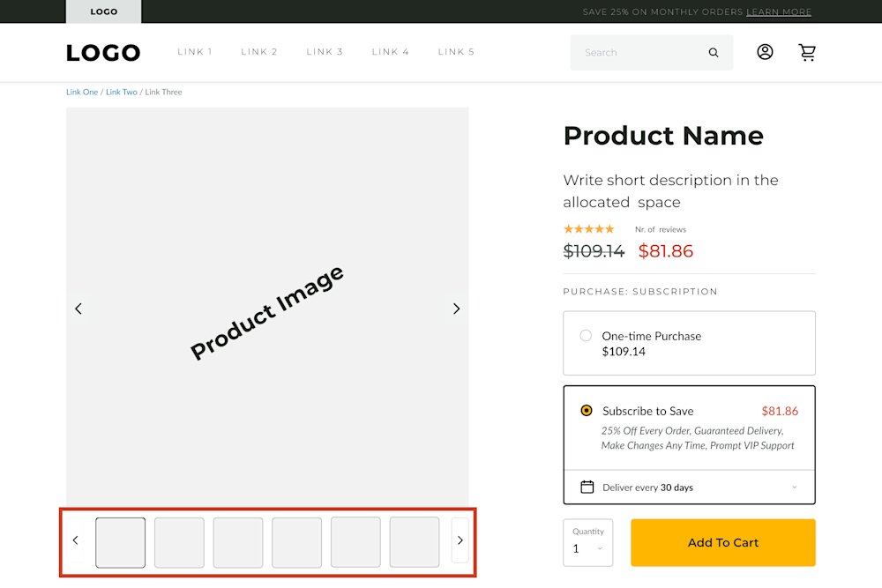
Task: Open the Quantity dropdown
Action: coord(587,542)
